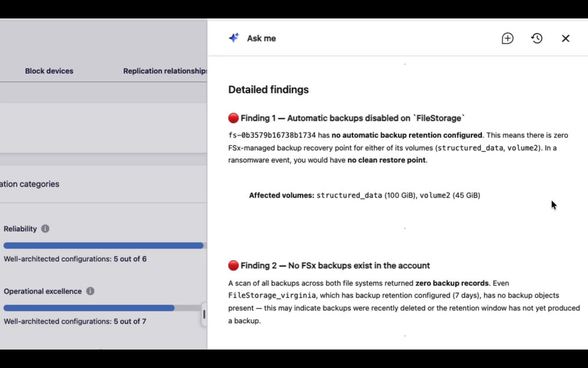588x368 pixels.
Task: Grab the panel divider handle
Action: point(204,314)
